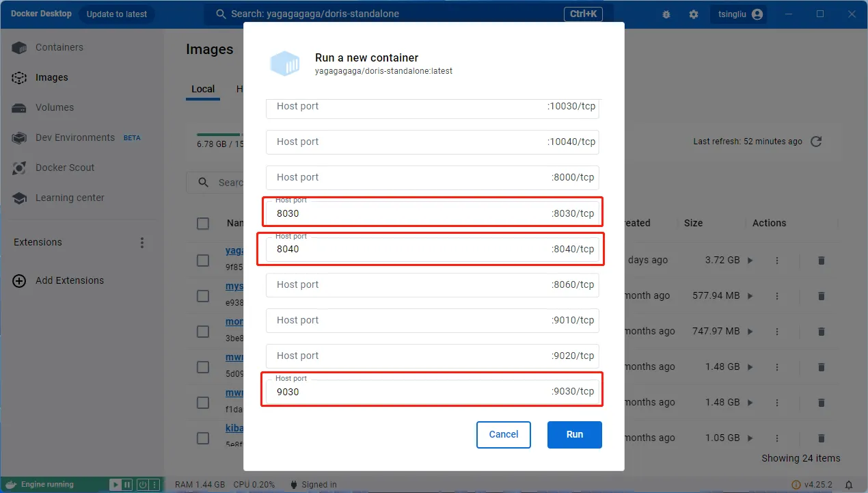Run the 747.97 MB image
Screen dimensions: 868x493
[750, 332]
